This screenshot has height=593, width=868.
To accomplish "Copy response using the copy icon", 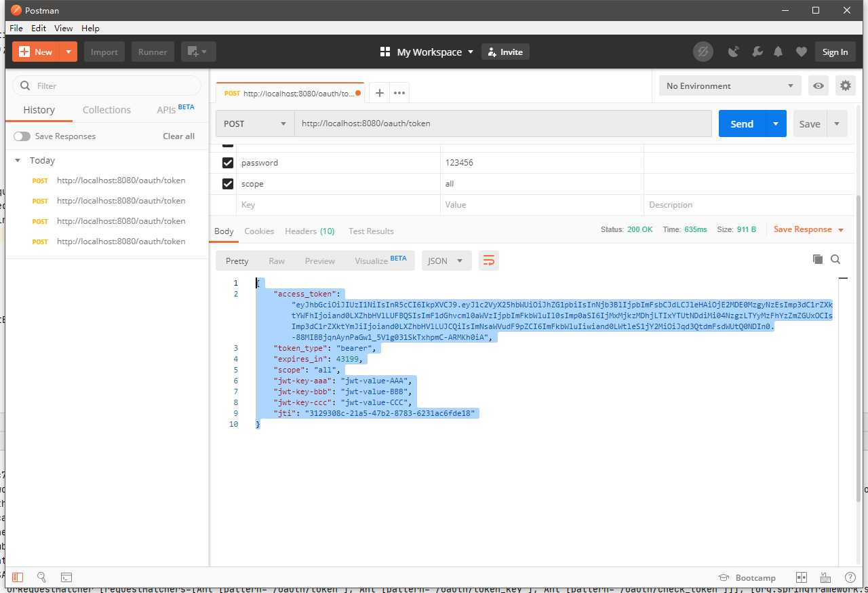I will click(x=818, y=259).
